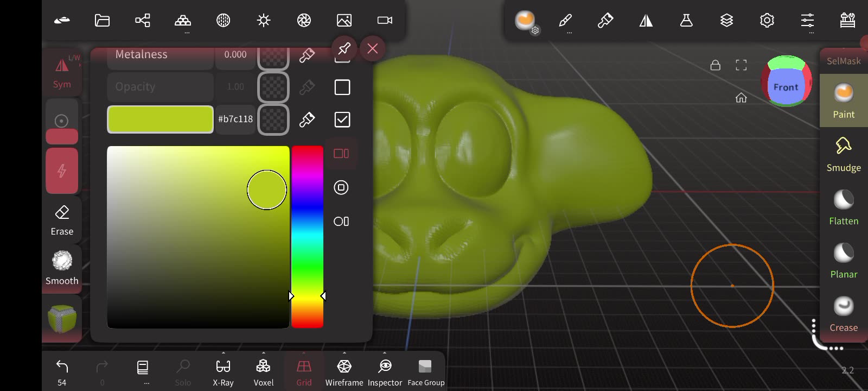The image size is (868, 391).
Task: Switch to the circle-in-square picker layout
Action: (x=341, y=187)
